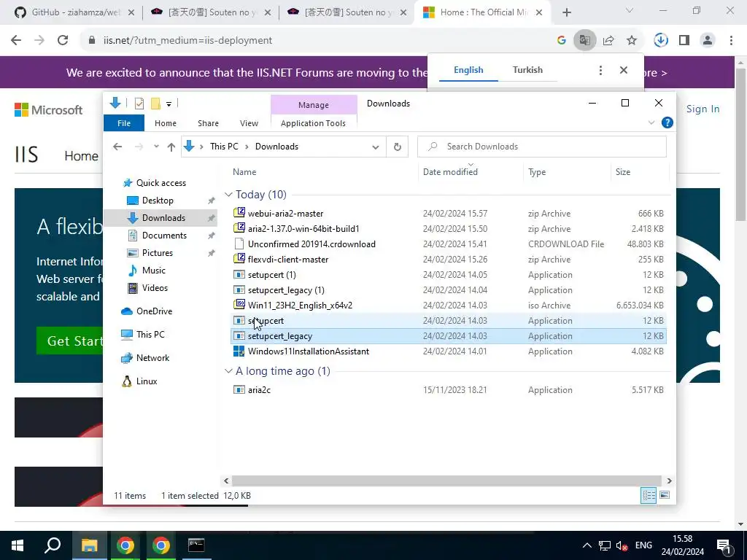Sort files by Name column header
747x560 pixels.
pyautogui.click(x=244, y=172)
